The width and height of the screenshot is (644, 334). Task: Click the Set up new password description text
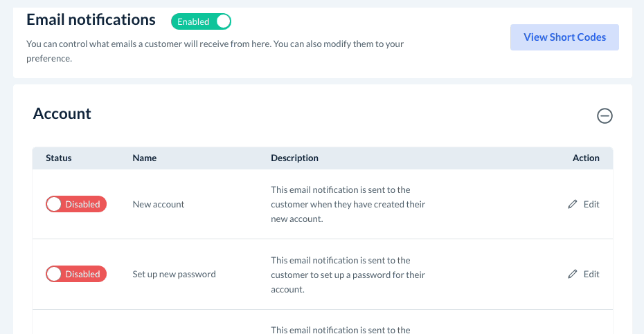[x=348, y=275]
